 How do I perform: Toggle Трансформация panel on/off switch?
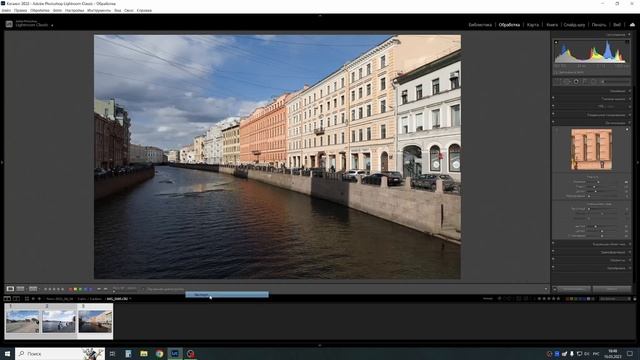tap(553, 252)
